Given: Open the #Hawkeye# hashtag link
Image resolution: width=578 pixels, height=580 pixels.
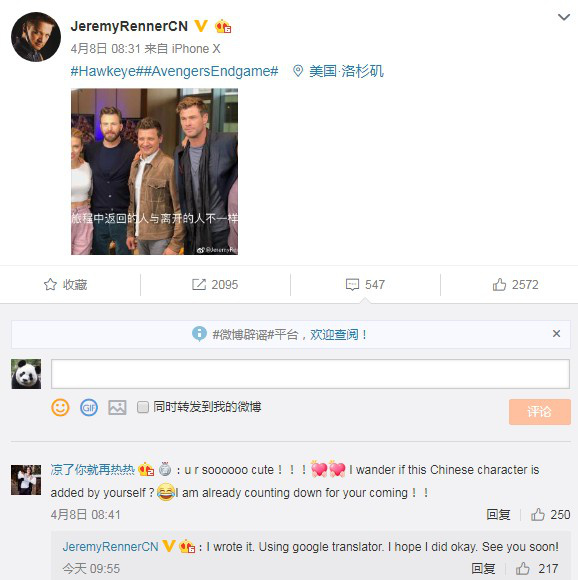Looking at the screenshot, I should [103, 71].
